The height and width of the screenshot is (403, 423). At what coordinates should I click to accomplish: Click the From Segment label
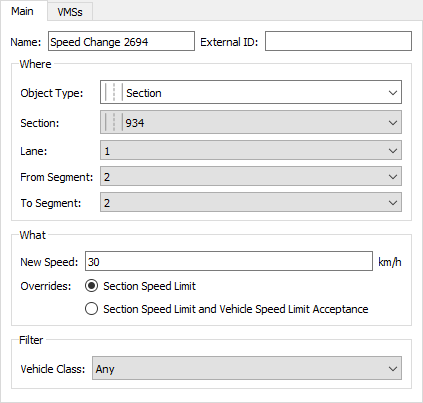(56, 177)
